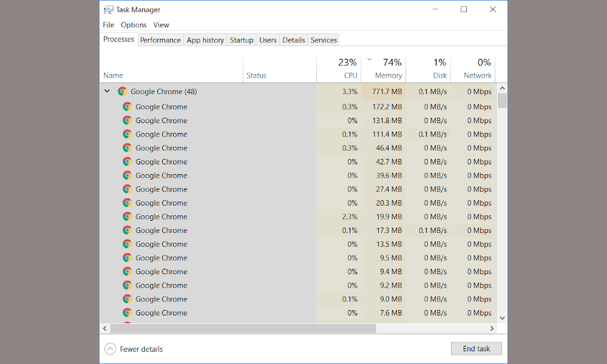Viewport: 607px width, 364px height.
Task: Click the Chrome icon in the 9.5 MB row
Action: point(127,258)
